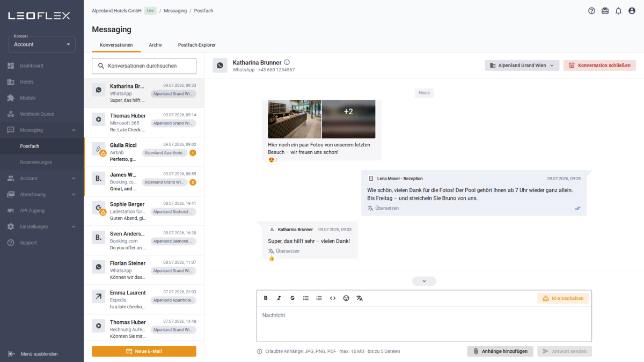Open the emoji picker

(346, 298)
